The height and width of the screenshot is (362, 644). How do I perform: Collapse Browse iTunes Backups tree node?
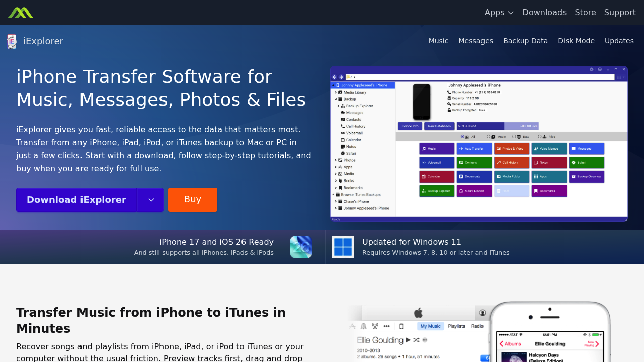click(x=333, y=194)
